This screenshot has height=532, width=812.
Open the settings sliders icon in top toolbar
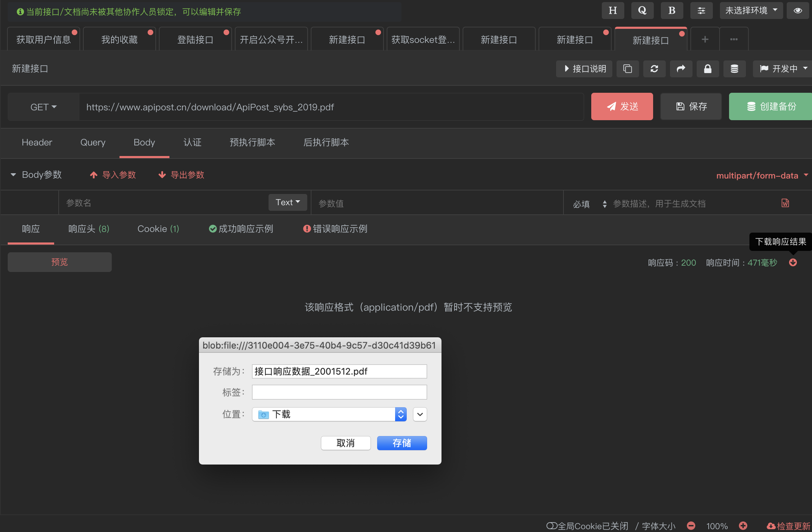click(x=701, y=11)
